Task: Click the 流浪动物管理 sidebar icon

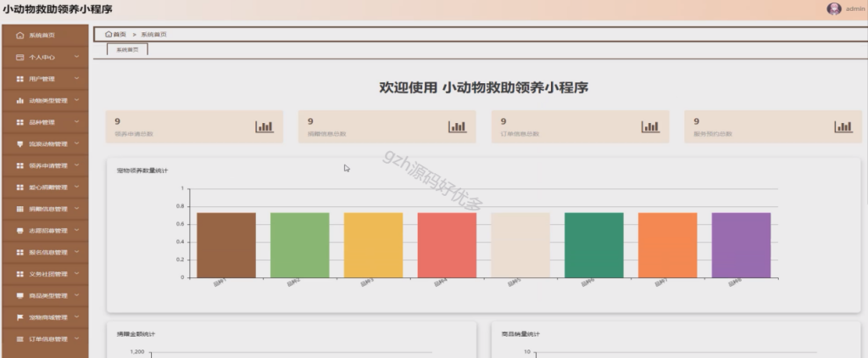Action: (20, 144)
